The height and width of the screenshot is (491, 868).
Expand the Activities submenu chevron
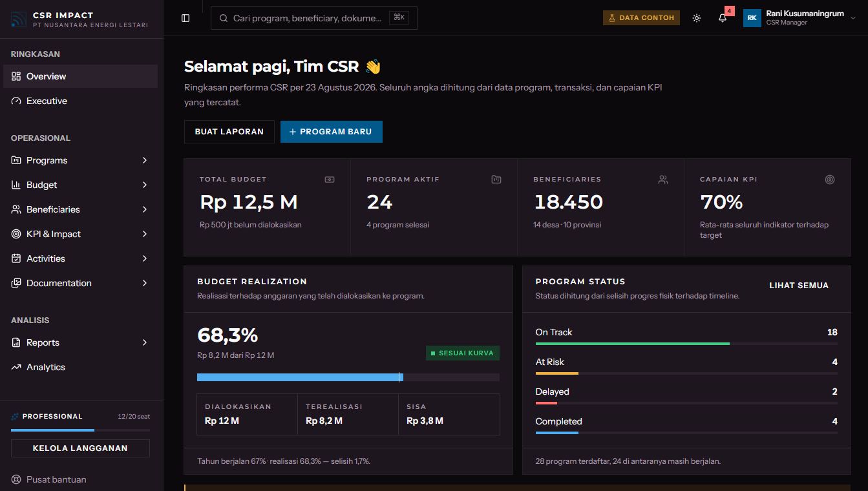[x=145, y=258]
